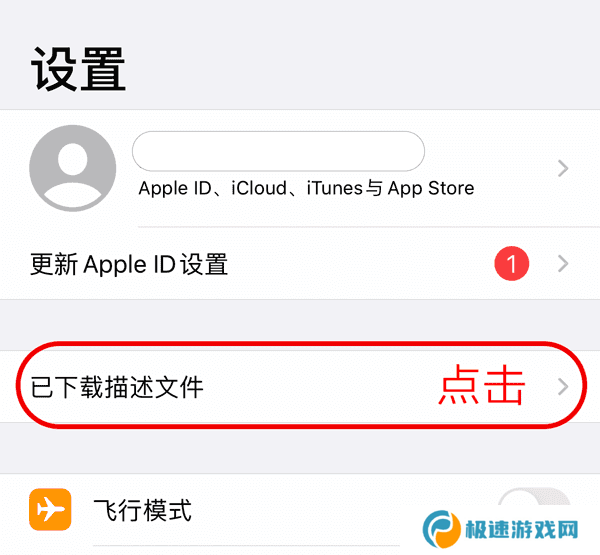Tap the orange airplane mode icon
The width and height of the screenshot is (600, 555).
50,509
